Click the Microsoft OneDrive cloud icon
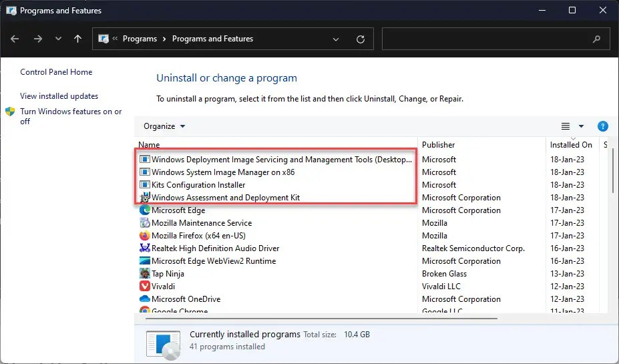This screenshot has height=364, width=619. pos(145,299)
